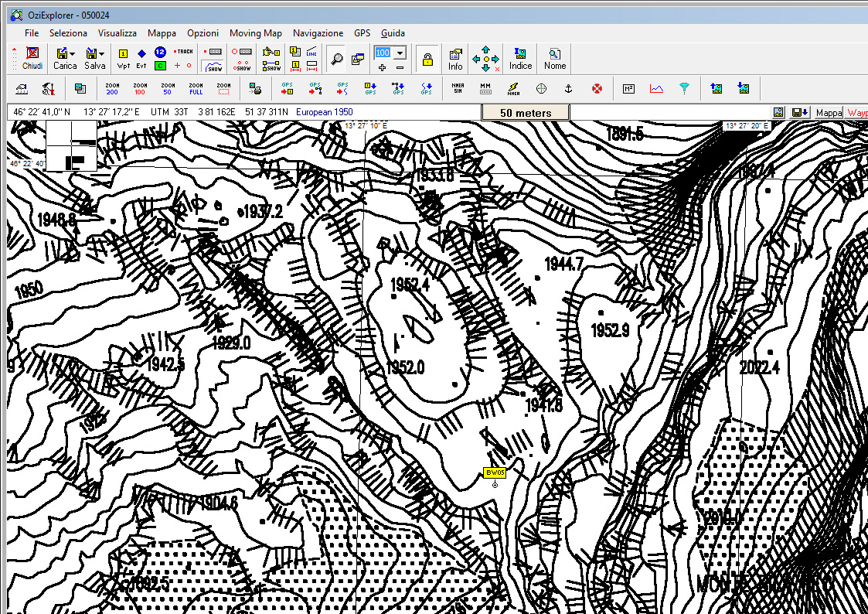Open the M² area calculation tool
This screenshot has width=868, height=614.
628,89
